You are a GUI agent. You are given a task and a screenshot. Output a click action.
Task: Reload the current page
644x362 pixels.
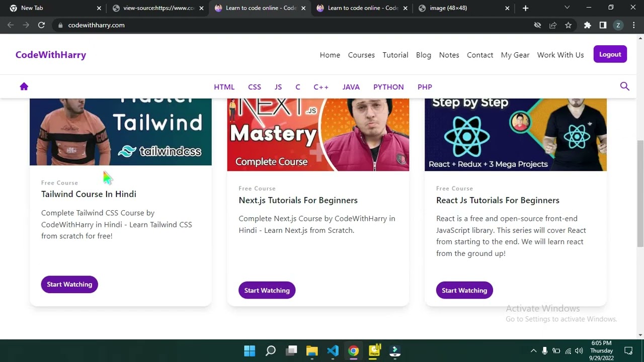coord(41,25)
